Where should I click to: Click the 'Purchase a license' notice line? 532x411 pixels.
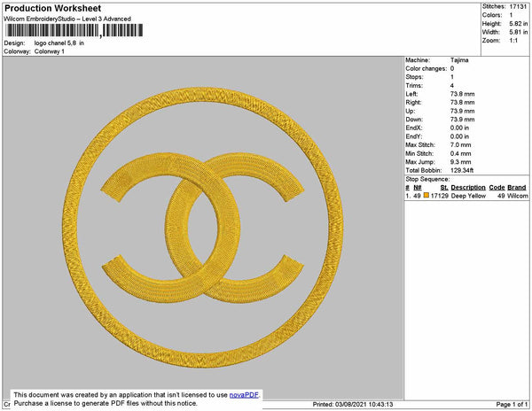point(106,403)
